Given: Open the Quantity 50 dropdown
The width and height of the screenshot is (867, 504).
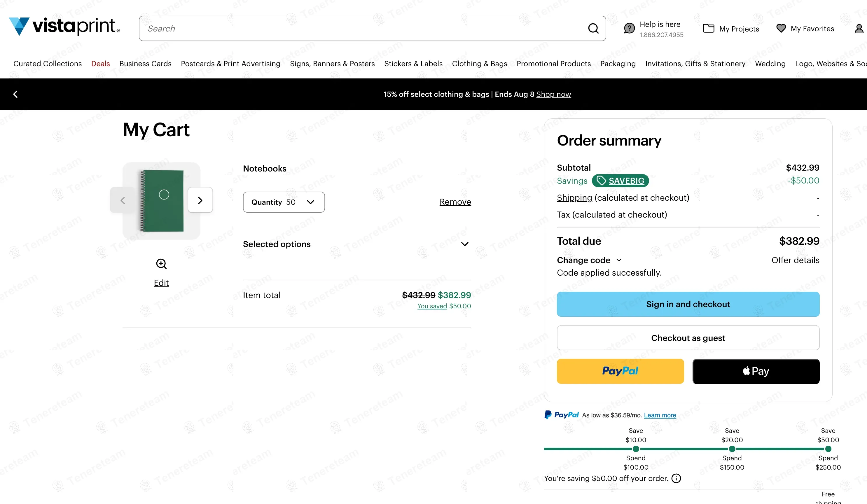Looking at the screenshot, I should click(284, 202).
